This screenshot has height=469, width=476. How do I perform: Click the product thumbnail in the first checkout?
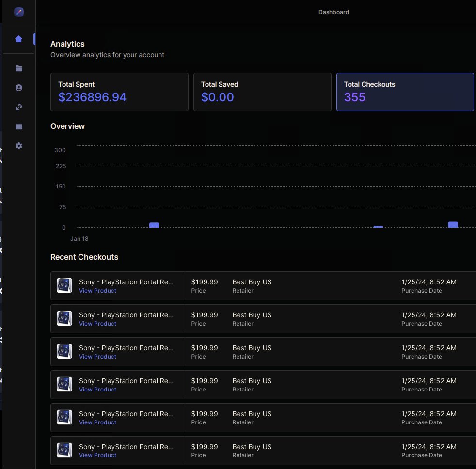pyautogui.click(x=64, y=285)
